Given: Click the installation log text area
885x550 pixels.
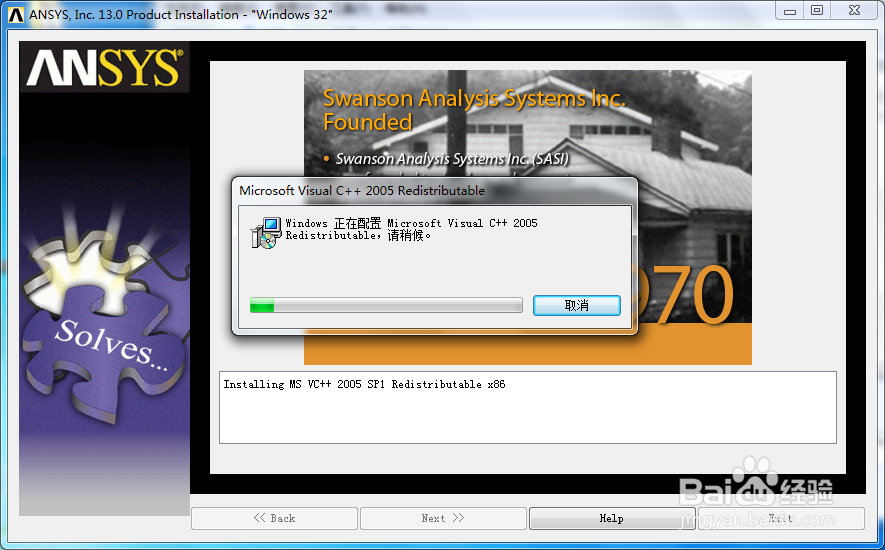Looking at the screenshot, I should (x=528, y=407).
